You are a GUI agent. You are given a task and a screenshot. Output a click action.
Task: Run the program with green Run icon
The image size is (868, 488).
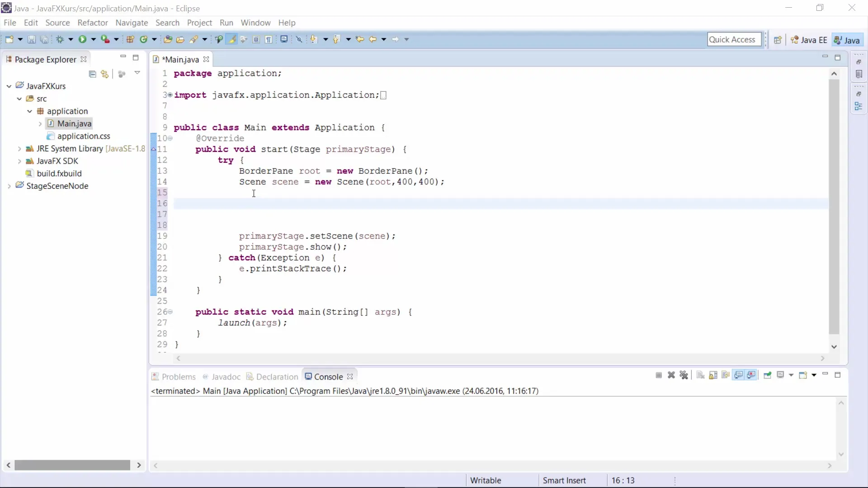pyautogui.click(x=82, y=39)
